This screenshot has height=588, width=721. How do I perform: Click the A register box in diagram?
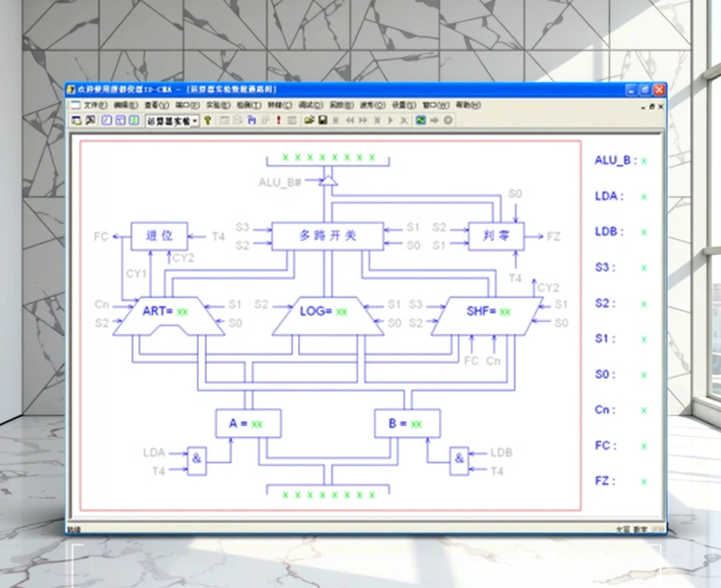point(248,423)
